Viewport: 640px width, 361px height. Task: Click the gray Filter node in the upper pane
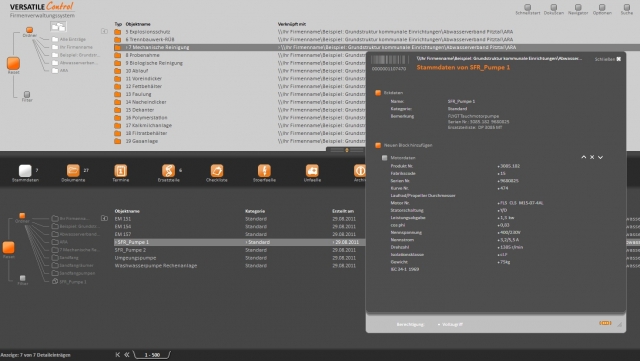tap(27, 94)
